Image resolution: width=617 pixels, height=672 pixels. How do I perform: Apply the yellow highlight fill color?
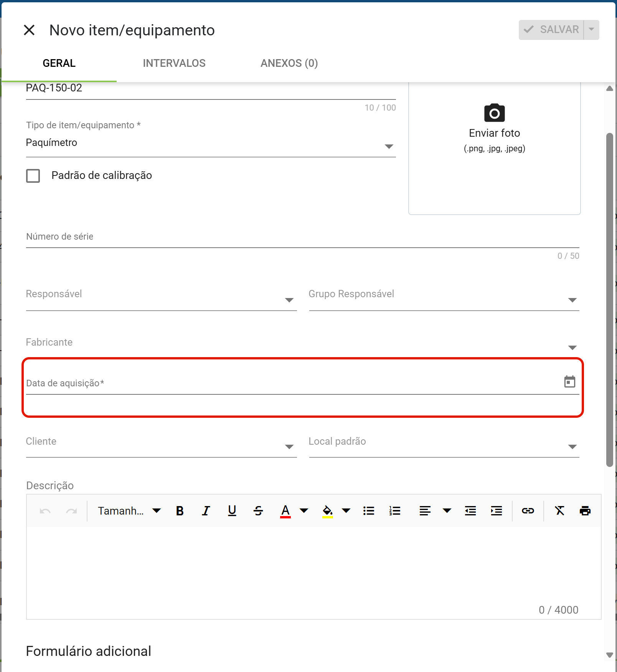pos(327,511)
